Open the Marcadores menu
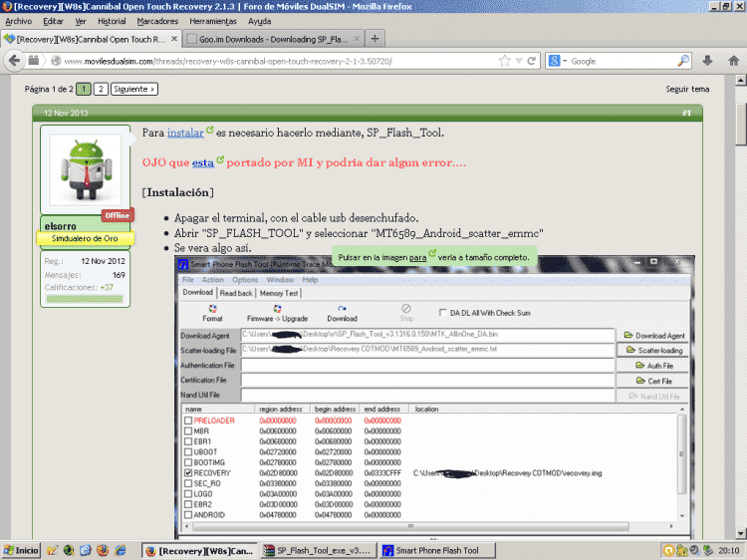 157,21
